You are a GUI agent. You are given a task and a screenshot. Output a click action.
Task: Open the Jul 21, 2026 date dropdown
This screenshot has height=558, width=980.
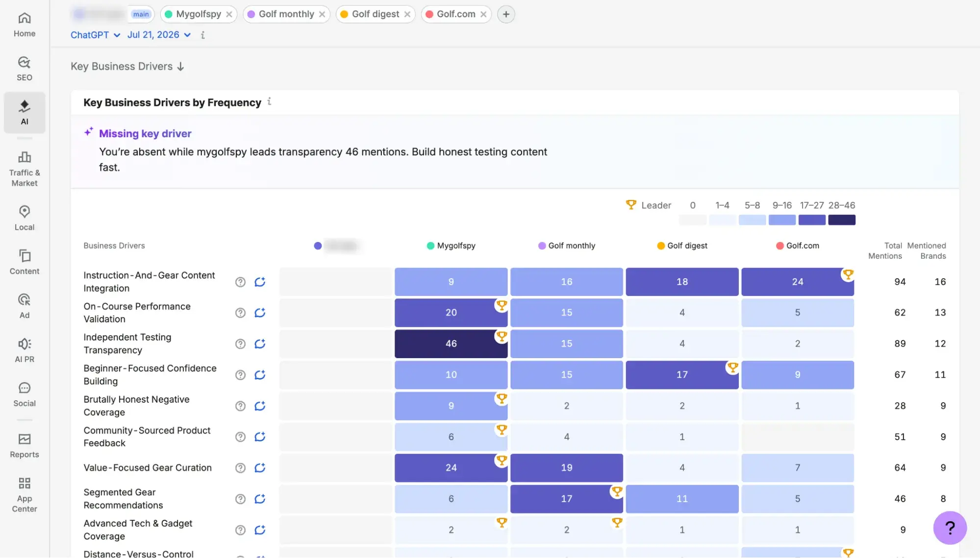[x=159, y=35]
